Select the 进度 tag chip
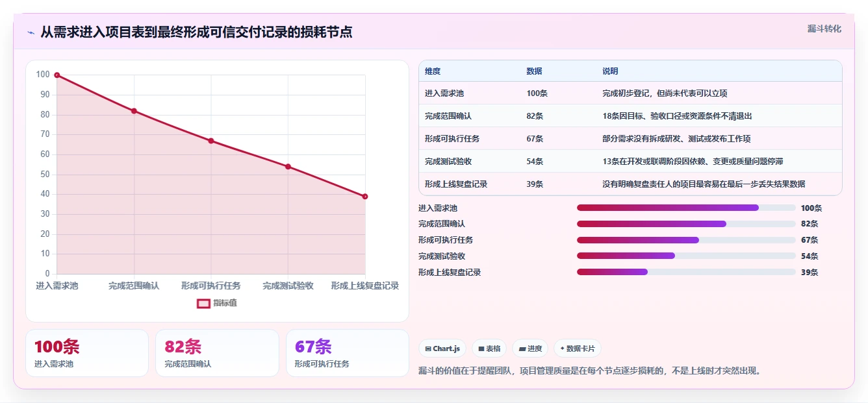868x403 pixels. point(530,348)
